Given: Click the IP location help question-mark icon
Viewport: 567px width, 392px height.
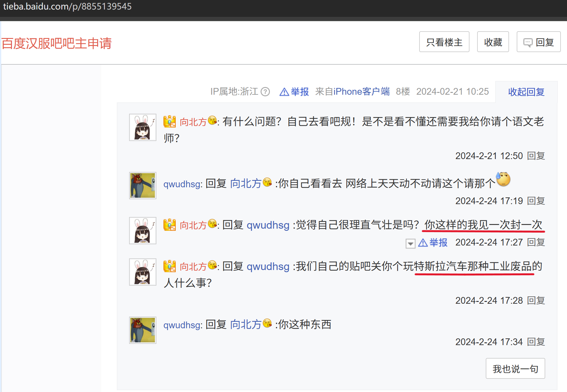Looking at the screenshot, I should point(265,92).
